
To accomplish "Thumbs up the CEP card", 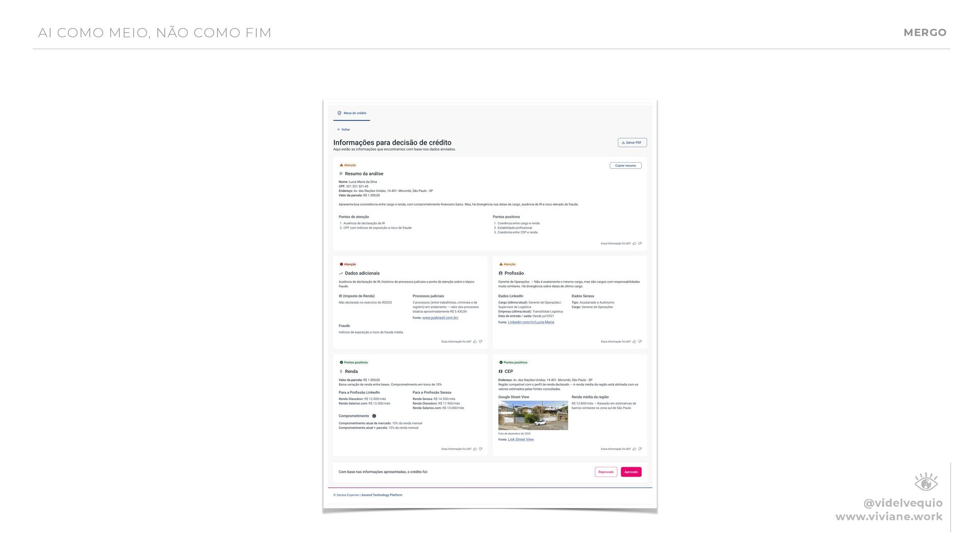I will click(x=634, y=449).
